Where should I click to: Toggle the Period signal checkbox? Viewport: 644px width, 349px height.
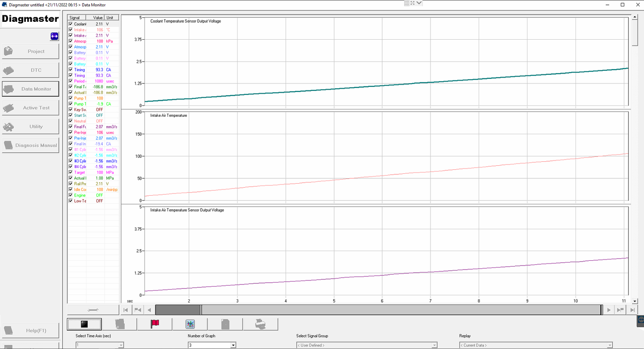[x=70, y=81]
